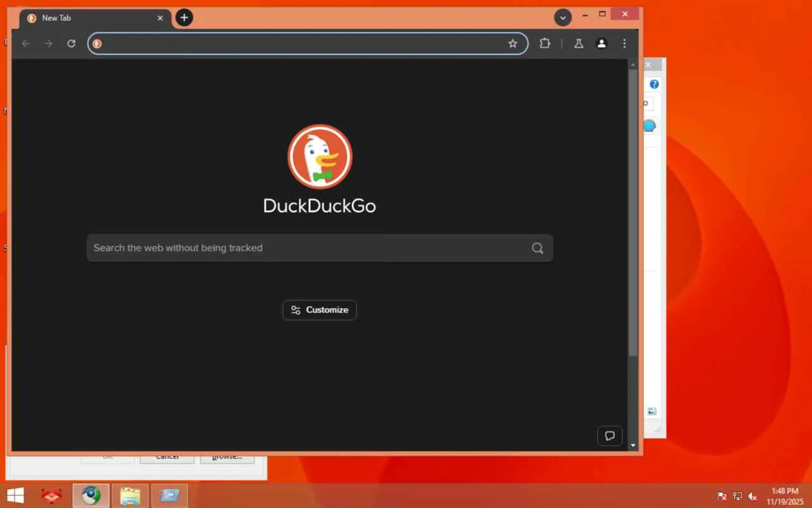Open the red taskbar app icon
Image resolution: width=812 pixels, height=508 pixels.
click(x=51, y=495)
